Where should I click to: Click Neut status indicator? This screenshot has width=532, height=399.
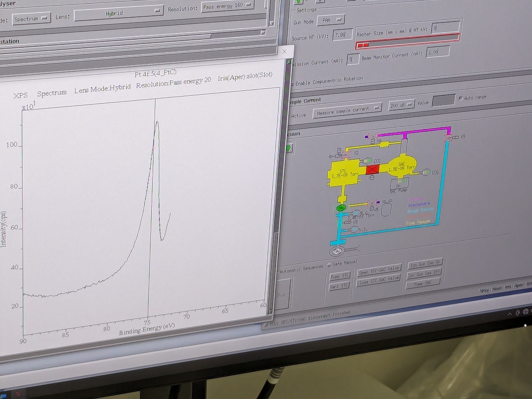click(497, 289)
